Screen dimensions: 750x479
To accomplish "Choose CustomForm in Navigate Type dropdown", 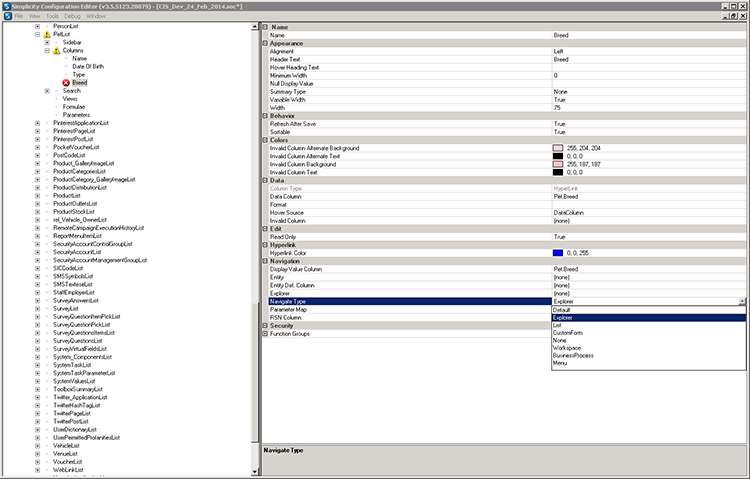I will (x=649, y=333).
